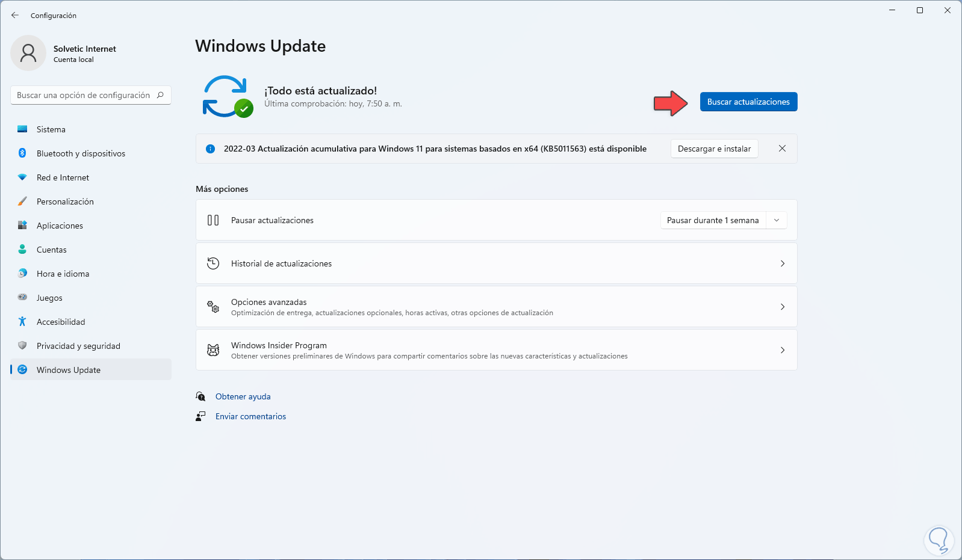962x560 pixels.
Task: Open Red e Internet settings
Action: (x=91, y=177)
